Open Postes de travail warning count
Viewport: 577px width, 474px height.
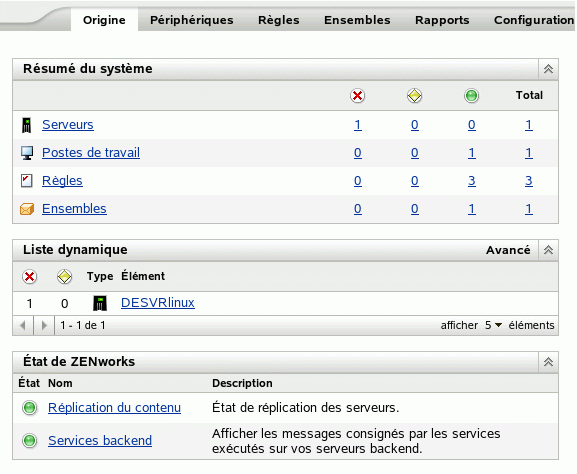(x=415, y=153)
